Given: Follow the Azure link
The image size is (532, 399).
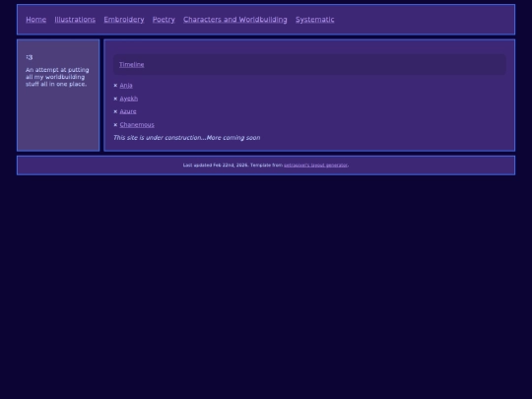Looking at the screenshot, I should pyautogui.click(x=128, y=111).
